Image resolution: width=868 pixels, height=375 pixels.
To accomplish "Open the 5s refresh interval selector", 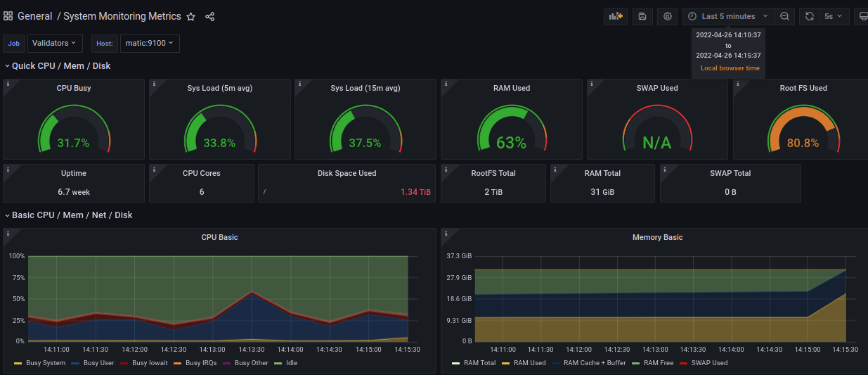I will [x=833, y=16].
